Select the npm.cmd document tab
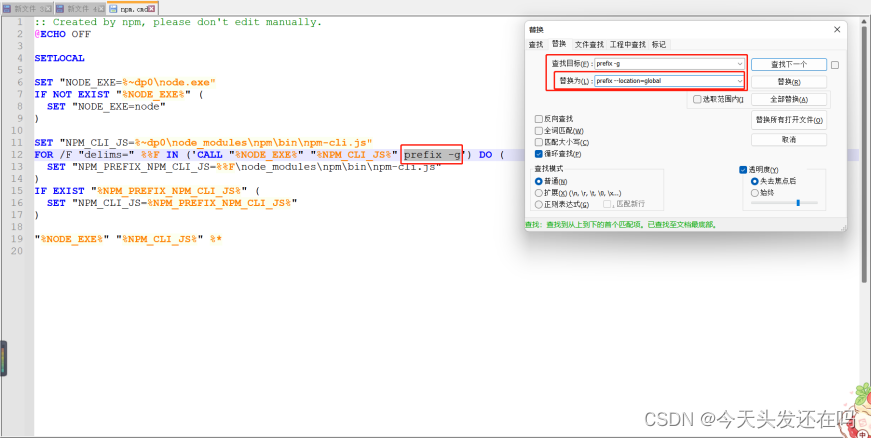Image resolution: width=871 pixels, height=438 pixels. click(x=133, y=8)
